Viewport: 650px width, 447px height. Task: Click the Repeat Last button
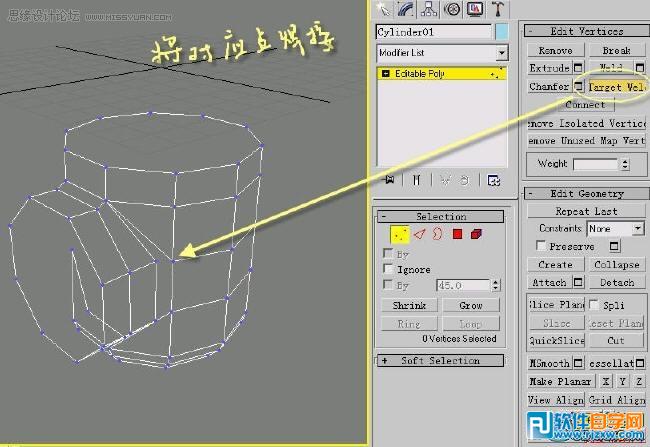[586, 211]
